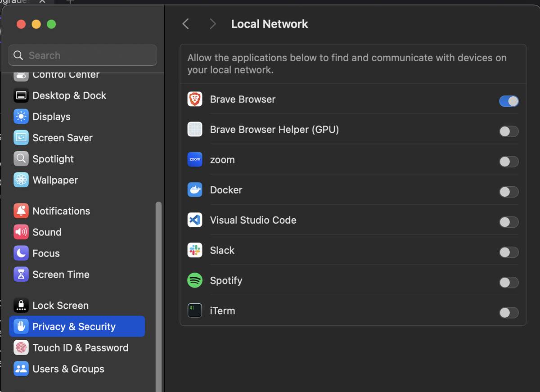This screenshot has width=540, height=392.
Task: Toggle on Visual Studio Code network access
Action: [509, 222]
